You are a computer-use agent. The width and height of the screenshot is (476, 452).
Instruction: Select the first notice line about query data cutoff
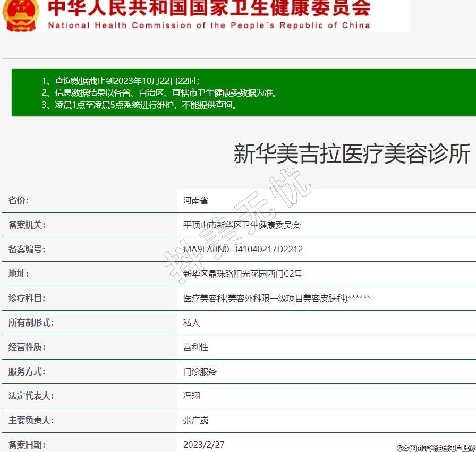click(121, 81)
